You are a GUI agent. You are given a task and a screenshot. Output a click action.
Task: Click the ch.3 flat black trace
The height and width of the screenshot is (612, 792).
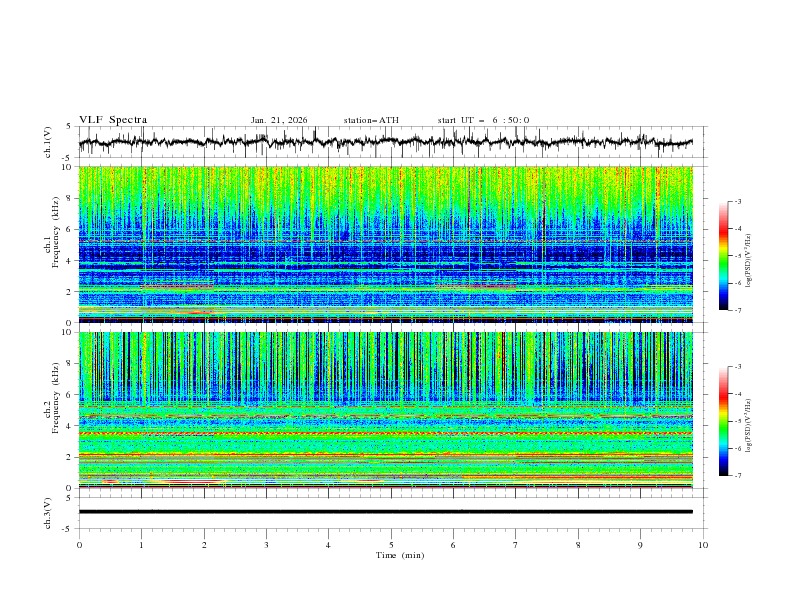point(385,512)
